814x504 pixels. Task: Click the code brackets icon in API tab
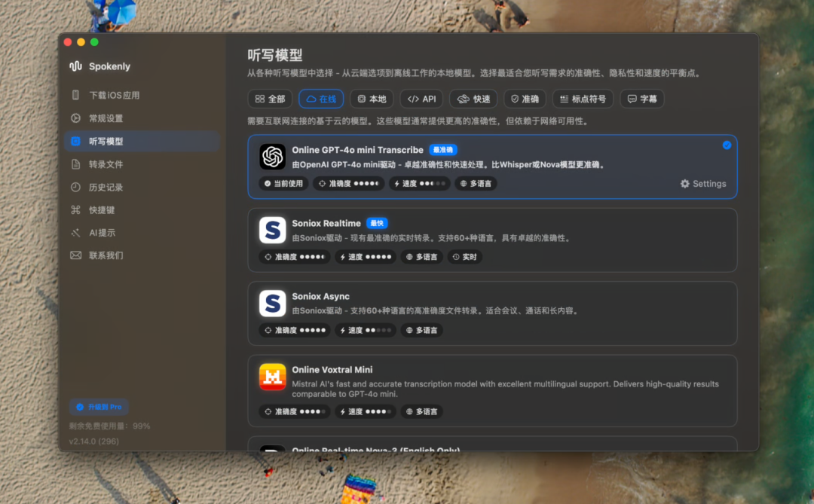[x=413, y=99]
